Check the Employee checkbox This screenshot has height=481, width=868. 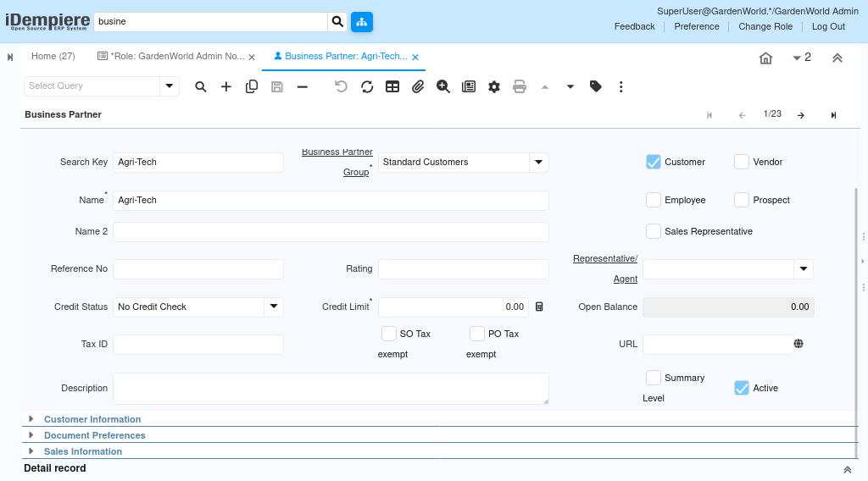(x=654, y=200)
